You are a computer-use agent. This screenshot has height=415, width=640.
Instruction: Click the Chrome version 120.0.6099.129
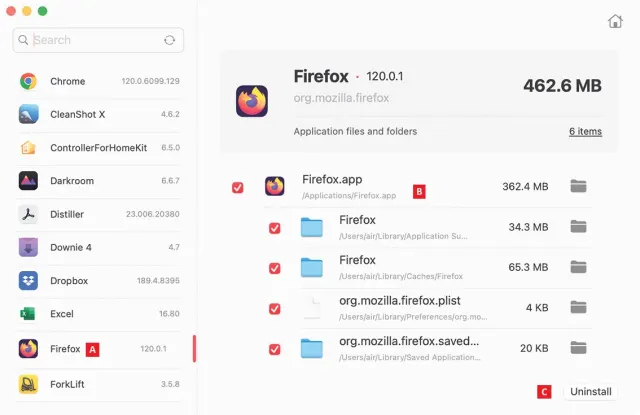[150, 81]
